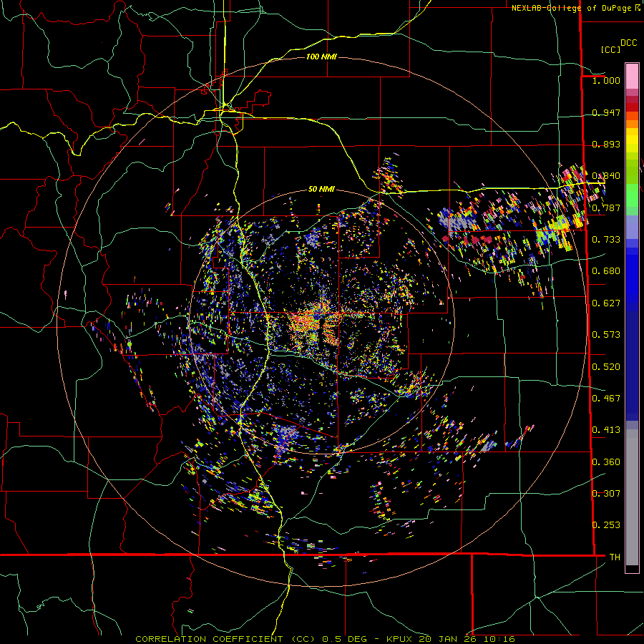Pick the gray lower segment of the color bar
Screen dimensions: 644x644
pos(632,497)
